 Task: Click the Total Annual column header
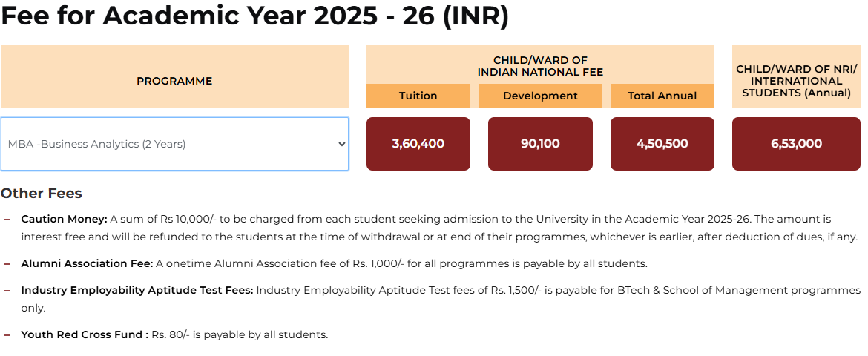point(662,96)
